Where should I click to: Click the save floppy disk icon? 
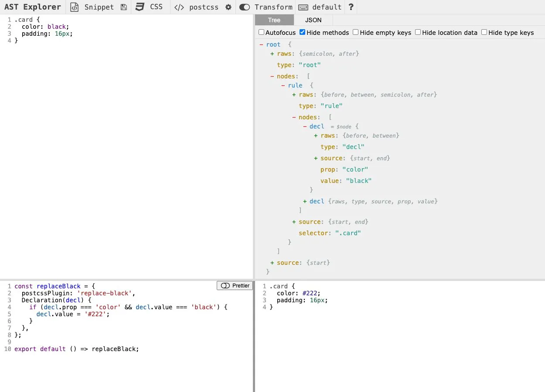click(124, 7)
